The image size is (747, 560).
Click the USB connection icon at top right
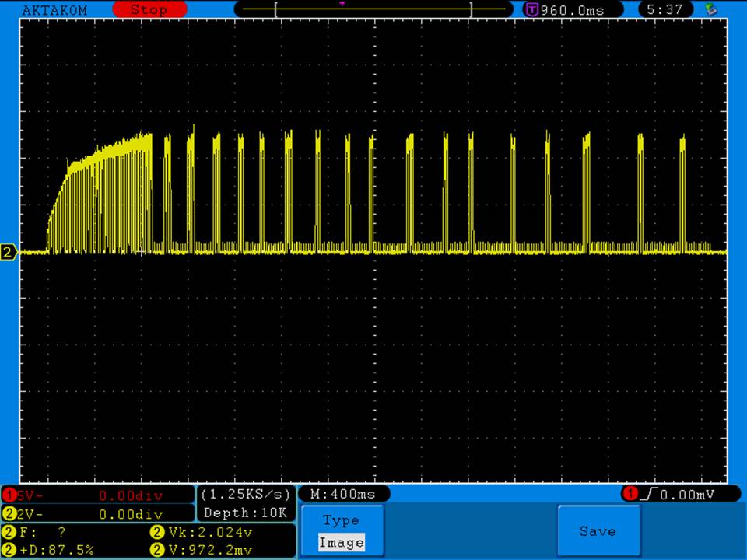coord(710,10)
